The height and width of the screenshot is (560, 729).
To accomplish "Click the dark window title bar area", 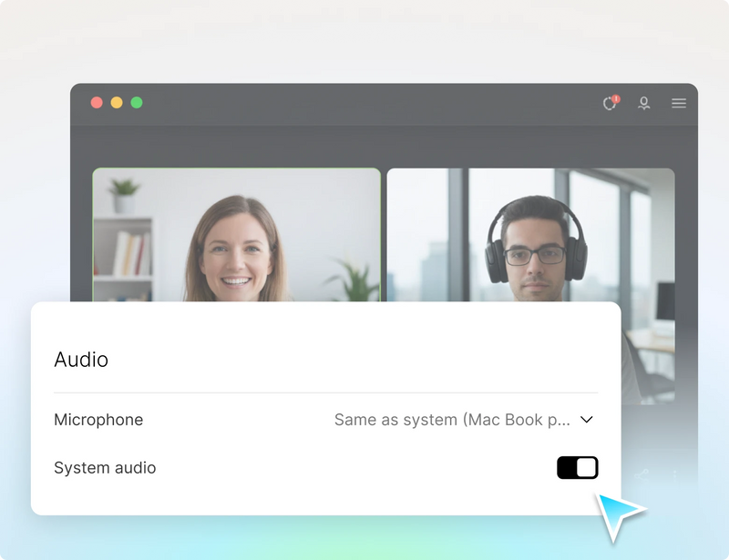I will coord(364,103).
